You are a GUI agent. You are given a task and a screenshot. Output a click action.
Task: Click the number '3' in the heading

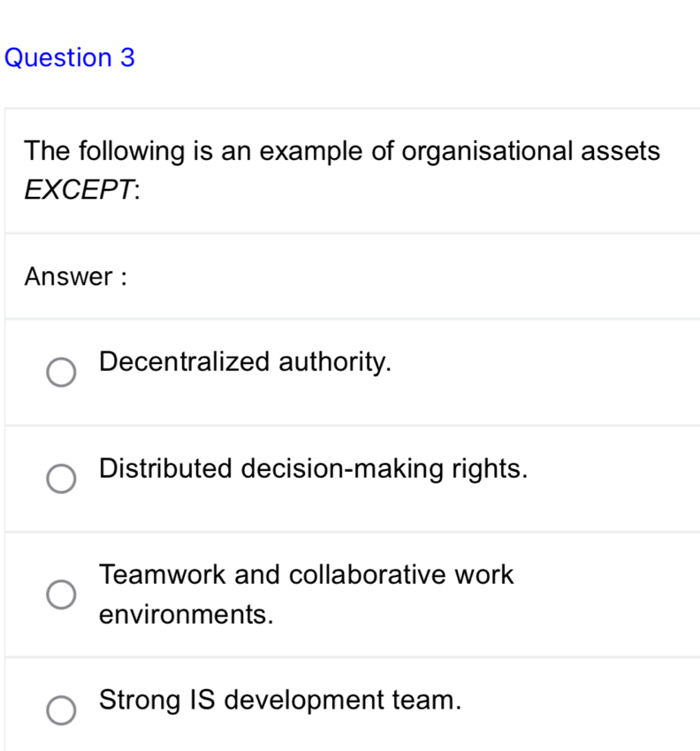pyautogui.click(x=127, y=58)
